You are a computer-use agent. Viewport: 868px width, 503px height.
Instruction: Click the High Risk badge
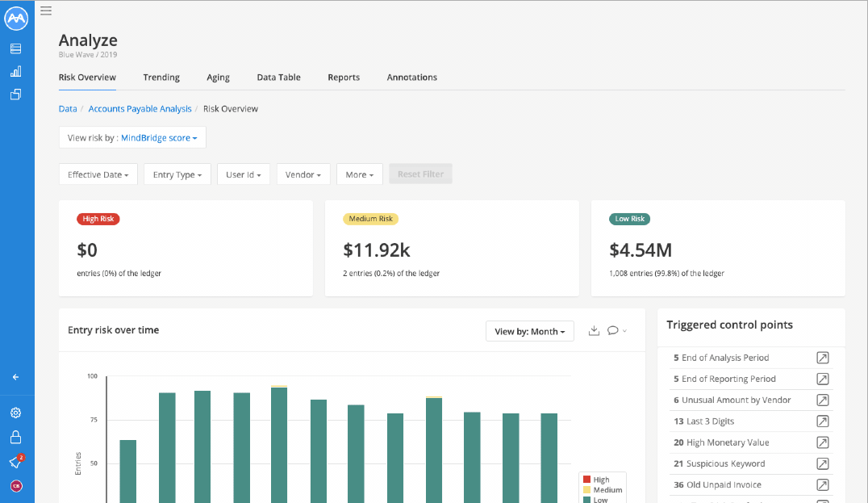[x=98, y=219]
